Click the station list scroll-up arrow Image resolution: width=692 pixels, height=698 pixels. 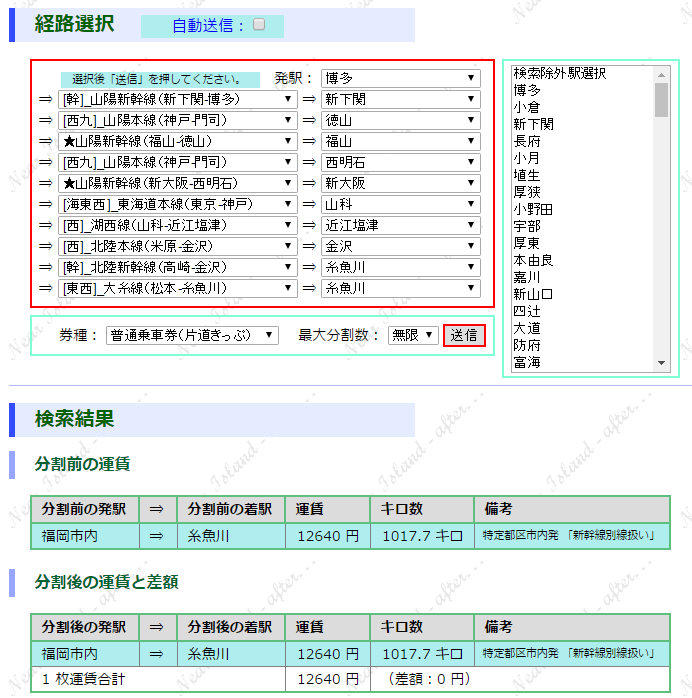pos(662,74)
